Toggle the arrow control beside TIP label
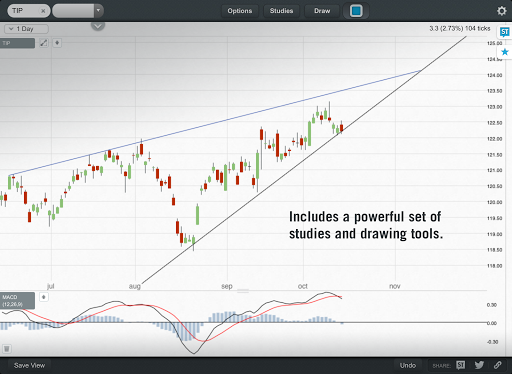The width and height of the screenshot is (512, 374). point(57,43)
